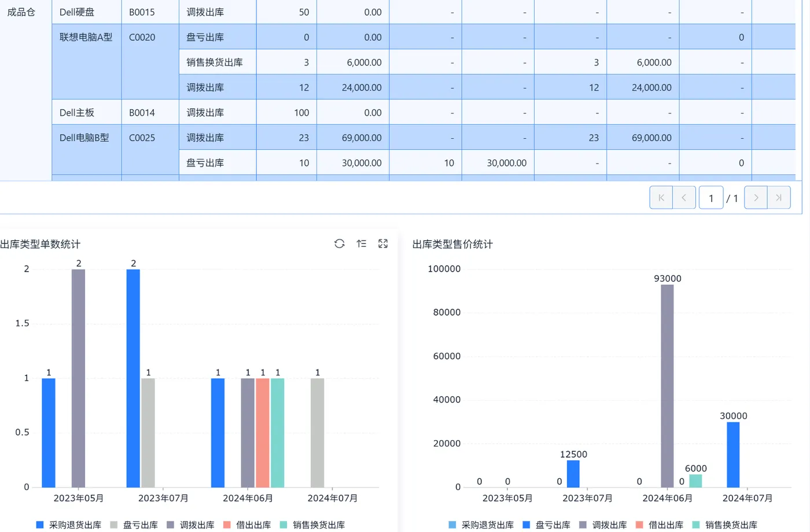Click 2023年05月 axis label in left chart
This screenshot has width=810, height=532.
pos(78,498)
